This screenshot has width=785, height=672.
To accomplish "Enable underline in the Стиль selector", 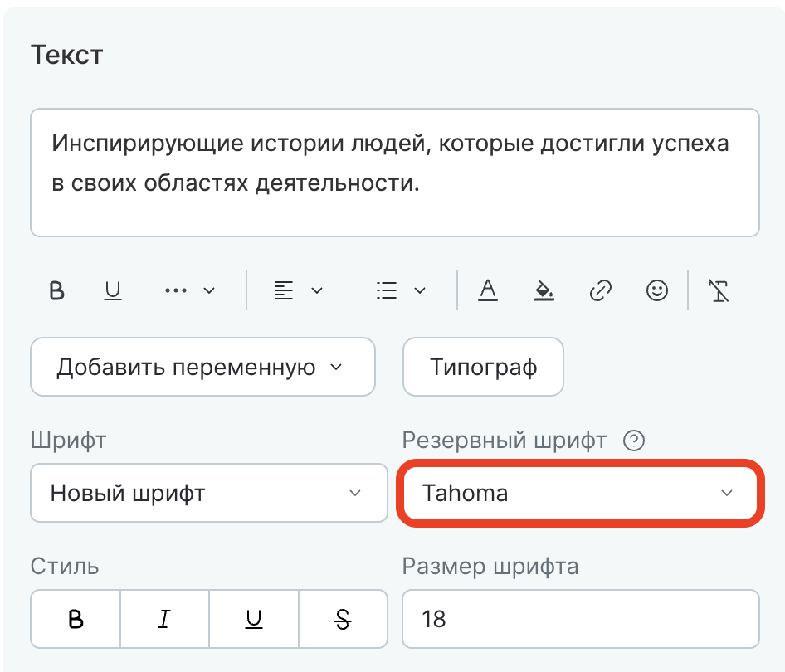I will (x=254, y=618).
